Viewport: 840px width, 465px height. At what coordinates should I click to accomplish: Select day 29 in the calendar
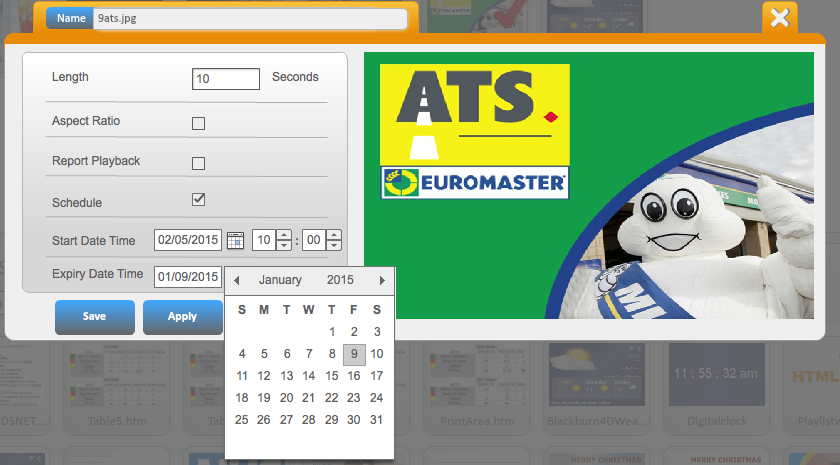(332, 421)
